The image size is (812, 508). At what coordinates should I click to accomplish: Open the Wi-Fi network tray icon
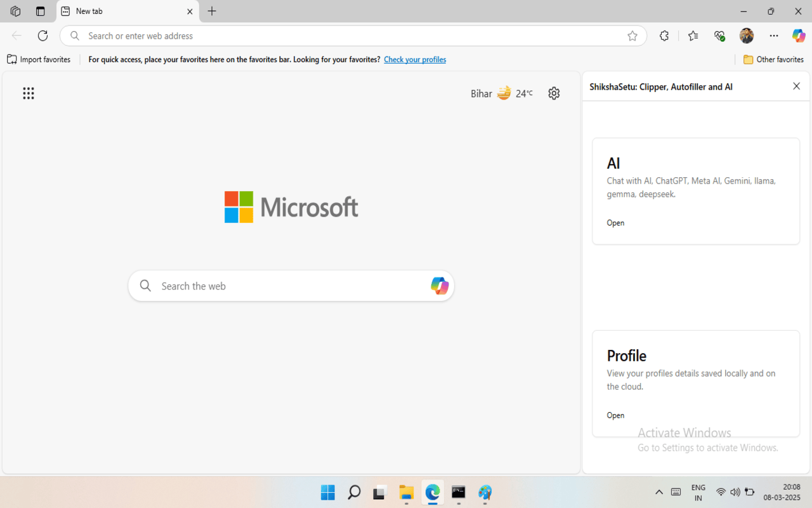pyautogui.click(x=721, y=492)
